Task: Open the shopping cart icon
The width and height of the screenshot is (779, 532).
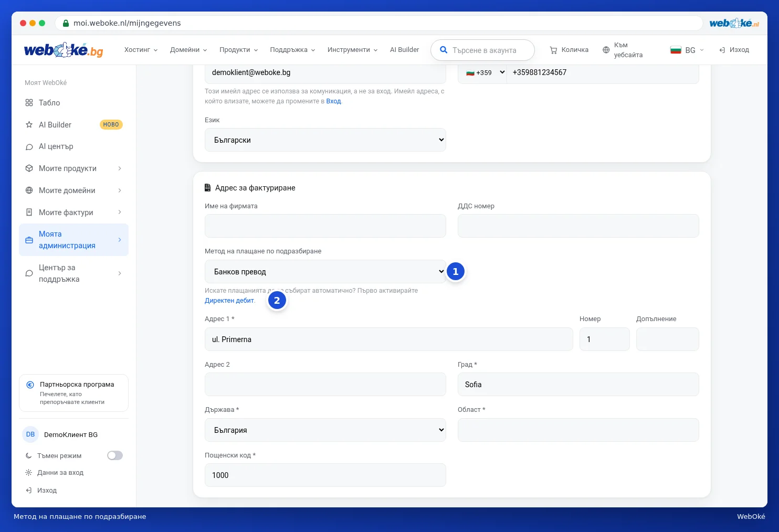Action: (x=553, y=50)
